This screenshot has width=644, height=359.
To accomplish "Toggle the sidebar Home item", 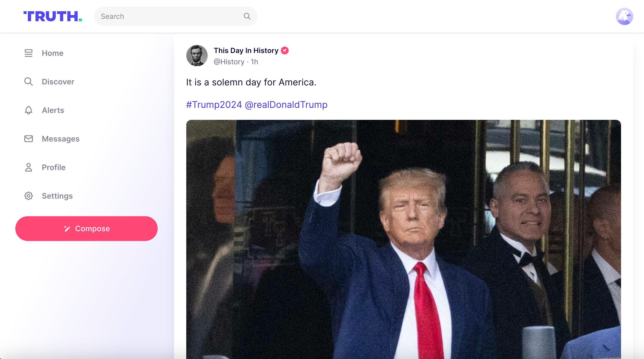I will click(x=53, y=53).
